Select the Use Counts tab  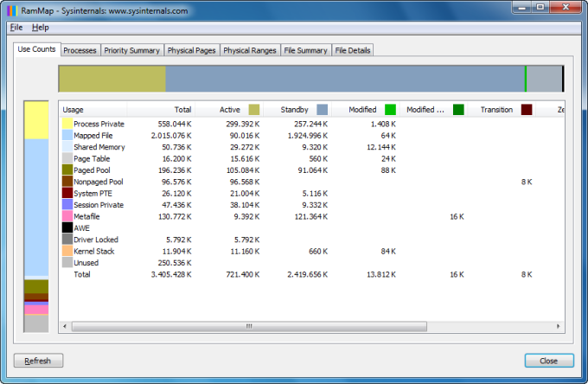click(36, 49)
